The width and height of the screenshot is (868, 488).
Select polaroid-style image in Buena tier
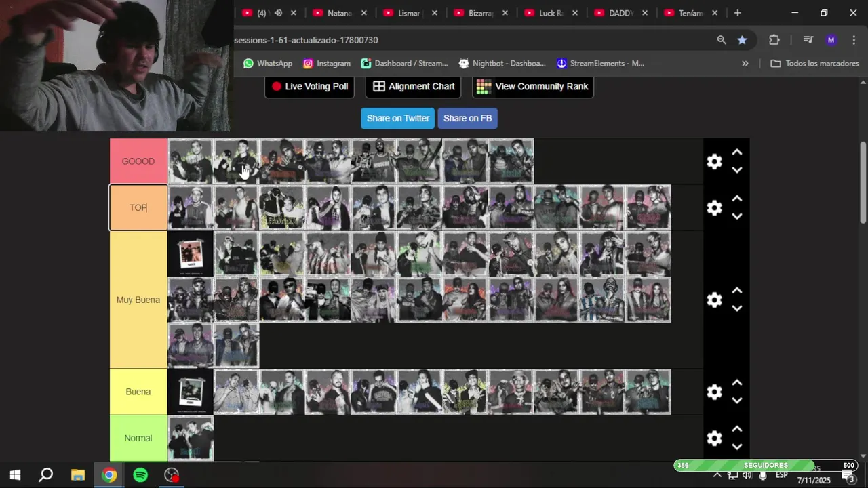(x=191, y=392)
